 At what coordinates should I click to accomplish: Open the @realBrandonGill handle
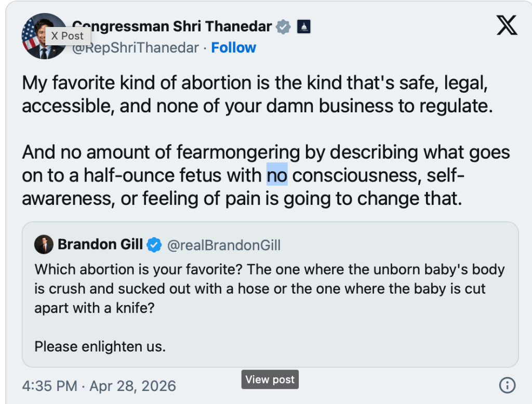tap(223, 245)
